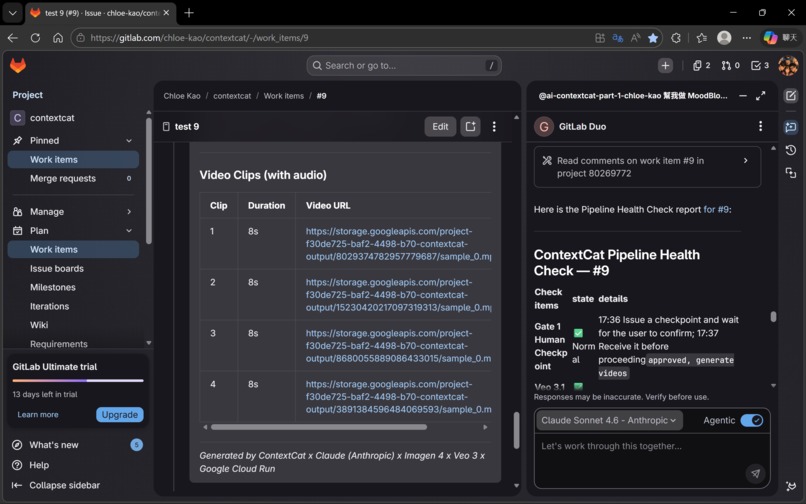
Task: Open the GitLab logo home link
Action: (18, 65)
